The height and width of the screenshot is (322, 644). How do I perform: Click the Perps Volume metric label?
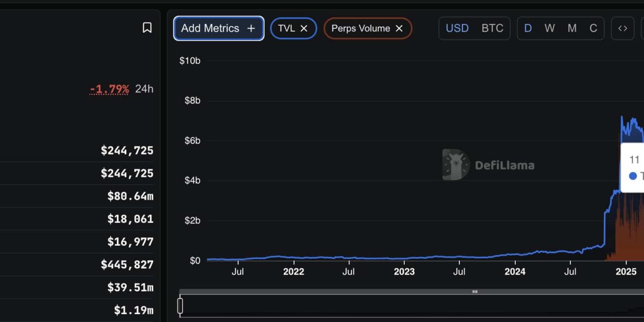361,28
